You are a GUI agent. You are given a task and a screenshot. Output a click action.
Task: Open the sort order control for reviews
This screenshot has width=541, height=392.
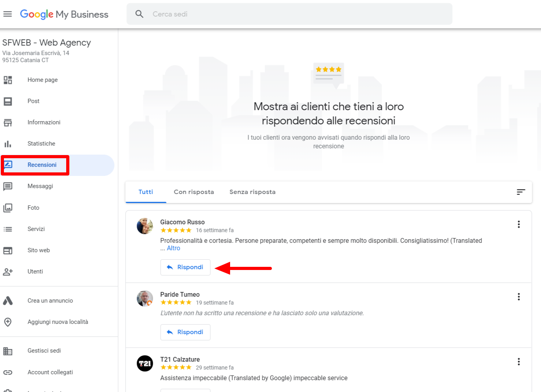tap(521, 192)
